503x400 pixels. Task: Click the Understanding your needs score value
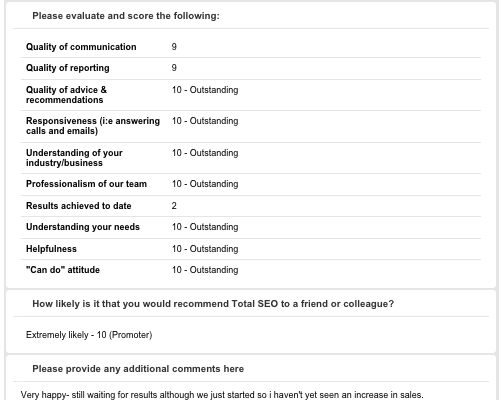pyautogui.click(x=205, y=227)
